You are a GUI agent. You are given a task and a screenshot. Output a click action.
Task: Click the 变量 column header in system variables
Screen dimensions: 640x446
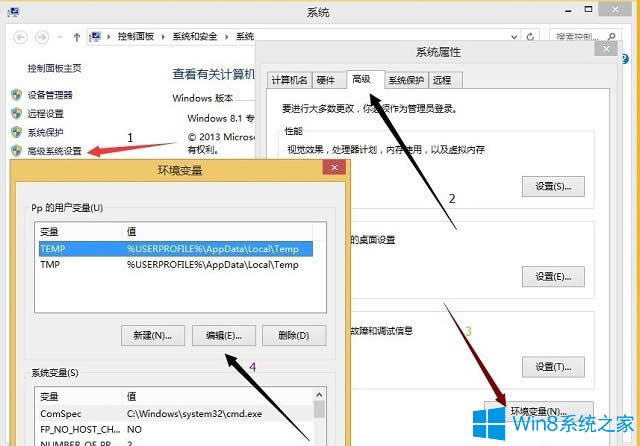49,397
